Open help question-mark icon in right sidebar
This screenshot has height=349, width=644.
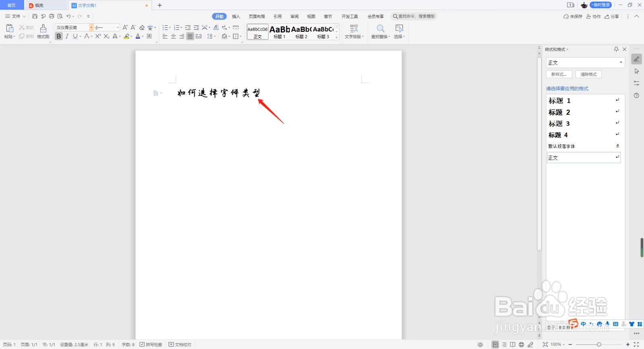(636, 96)
